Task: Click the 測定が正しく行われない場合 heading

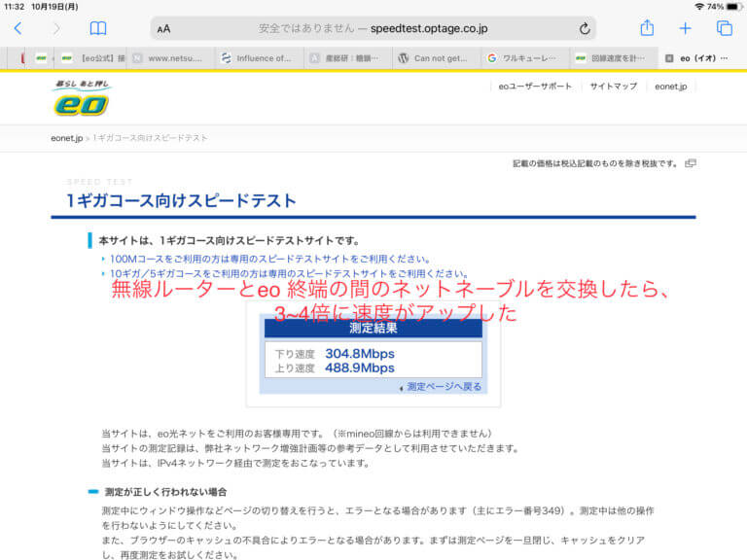Action: pos(165,492)
